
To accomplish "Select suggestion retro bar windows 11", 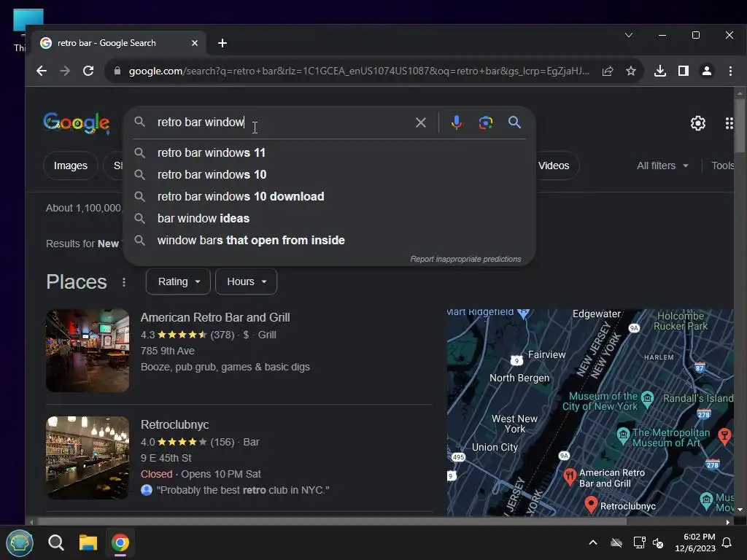I will (x=329, y=153).
